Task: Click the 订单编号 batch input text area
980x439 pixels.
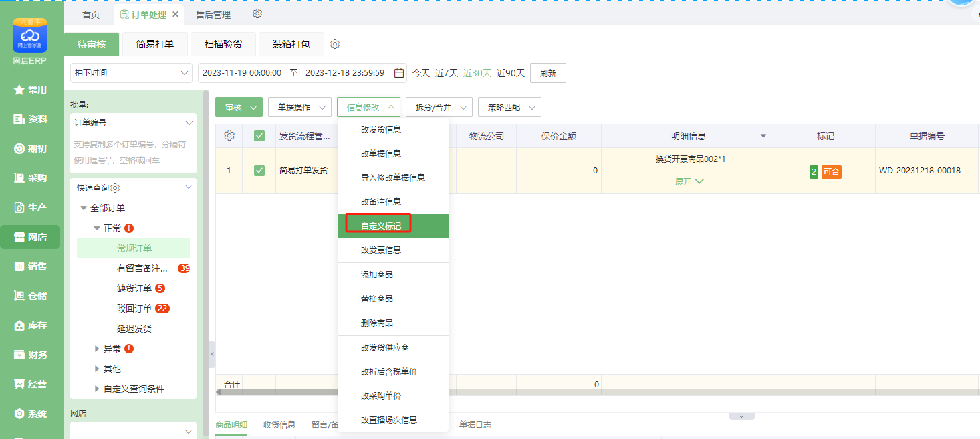Action: [x=133, y=153]
